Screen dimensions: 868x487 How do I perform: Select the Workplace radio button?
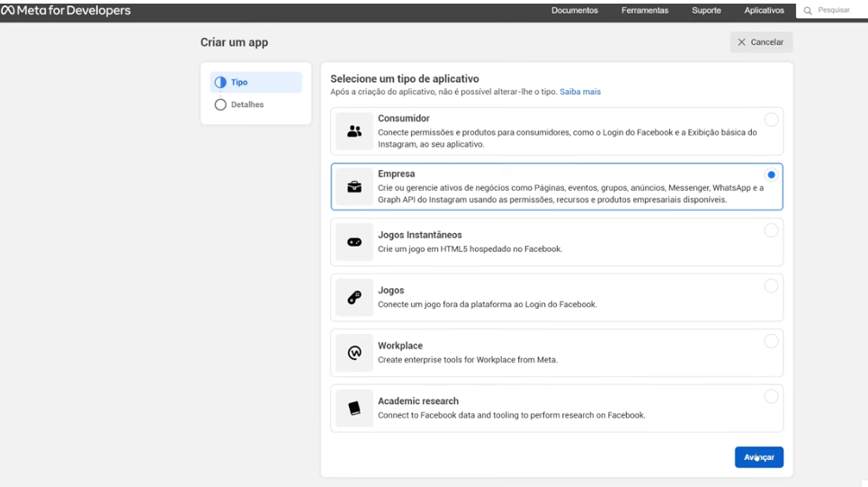771,341
